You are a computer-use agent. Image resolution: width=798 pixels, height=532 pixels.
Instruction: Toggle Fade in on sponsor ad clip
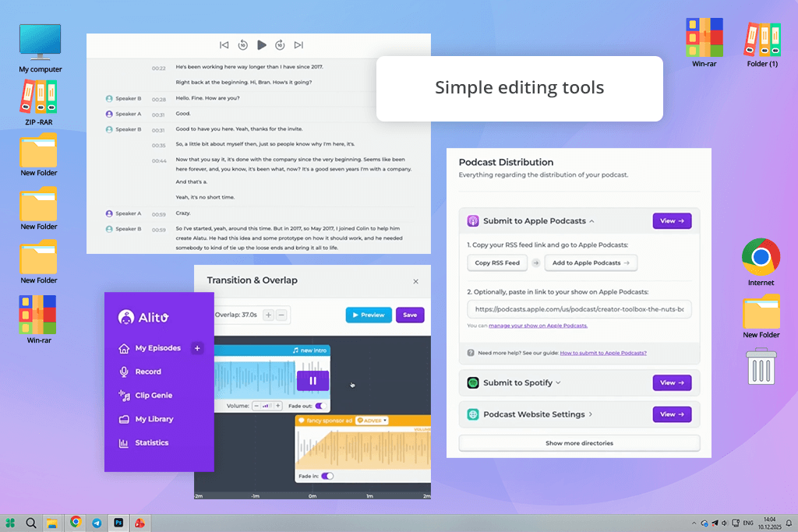(x=328, y=476)
